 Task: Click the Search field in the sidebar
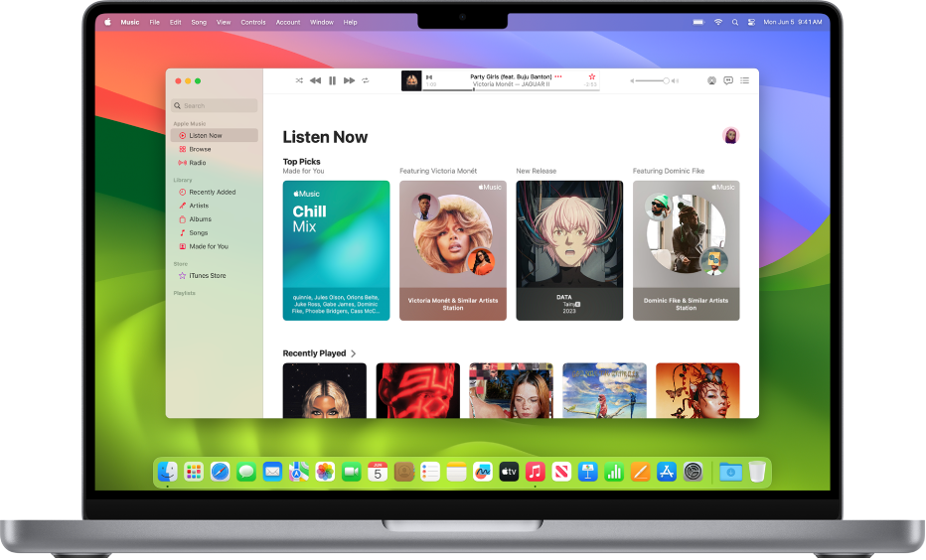click(x=215, y=105)
